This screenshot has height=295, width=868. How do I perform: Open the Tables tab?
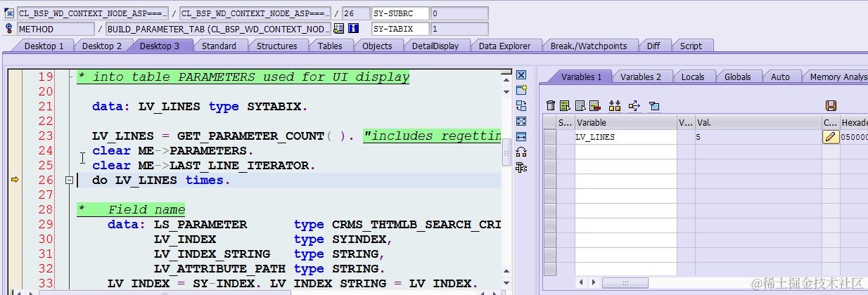[330, 46]
